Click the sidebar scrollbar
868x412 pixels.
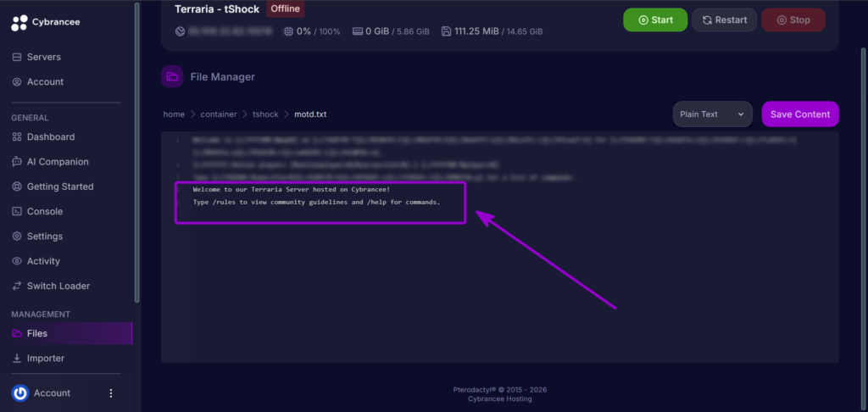click(x=136, y=153)
